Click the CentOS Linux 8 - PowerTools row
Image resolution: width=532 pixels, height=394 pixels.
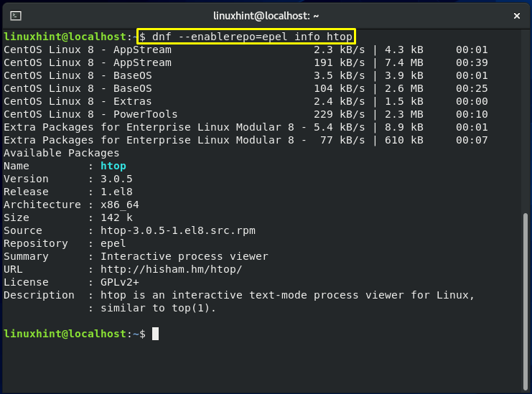pyautogui.click(x=246, y=114)
